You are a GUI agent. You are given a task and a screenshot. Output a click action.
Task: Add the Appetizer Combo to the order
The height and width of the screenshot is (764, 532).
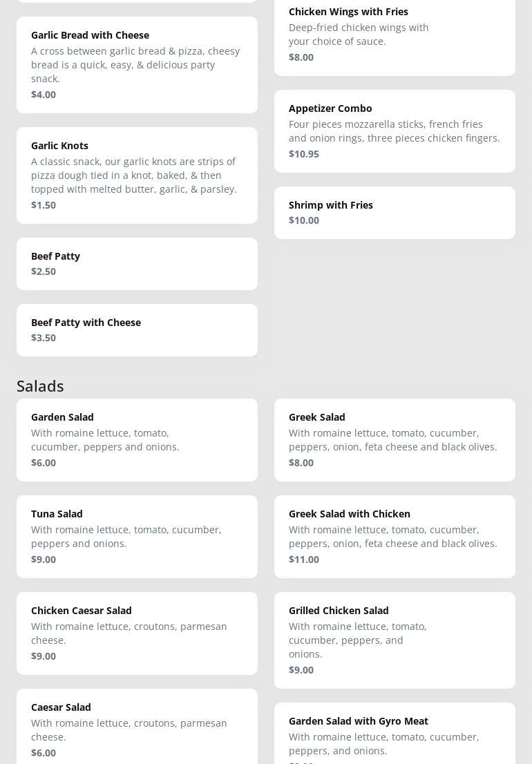coord(395,131)
